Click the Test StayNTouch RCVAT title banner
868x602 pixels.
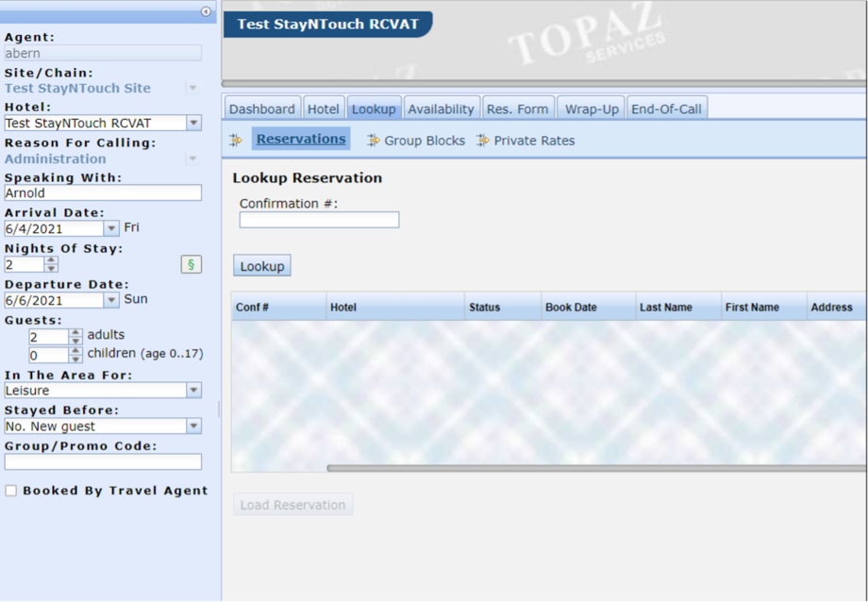(x=327, y=25)
